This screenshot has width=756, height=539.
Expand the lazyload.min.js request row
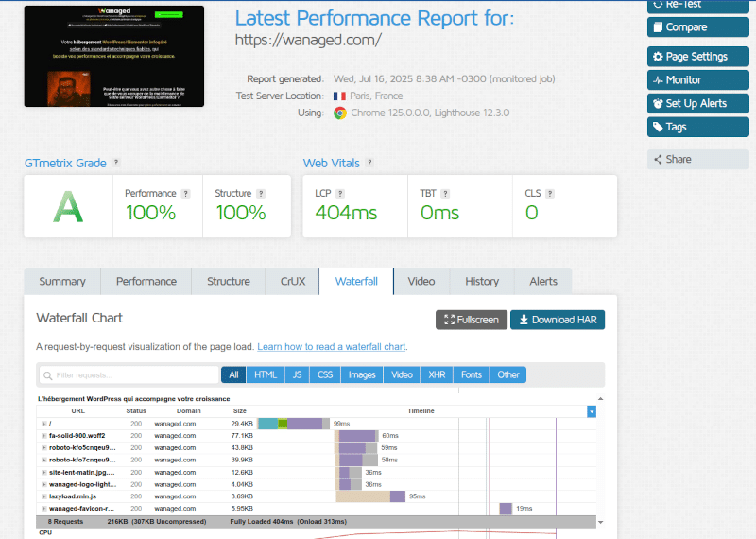(x=43, y=496)
